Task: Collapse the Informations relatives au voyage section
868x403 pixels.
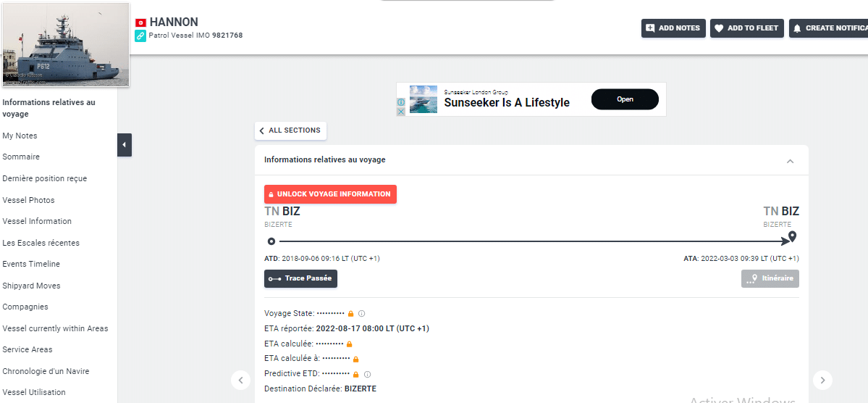Action: point(790,161)
